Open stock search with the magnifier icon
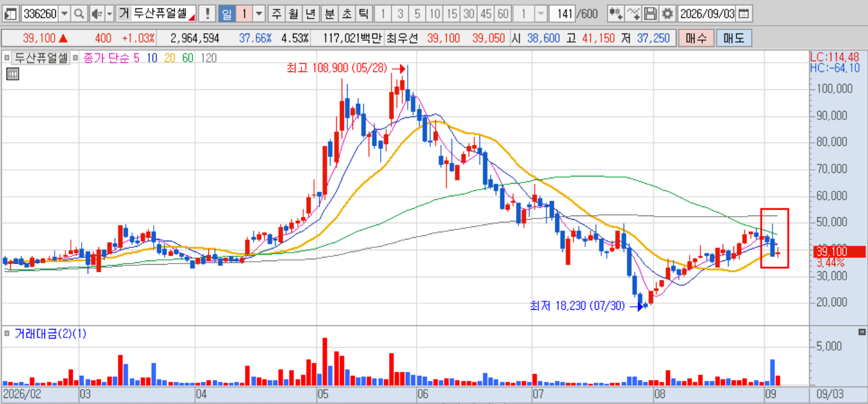The image size is (868, 404). click(79, 14)
